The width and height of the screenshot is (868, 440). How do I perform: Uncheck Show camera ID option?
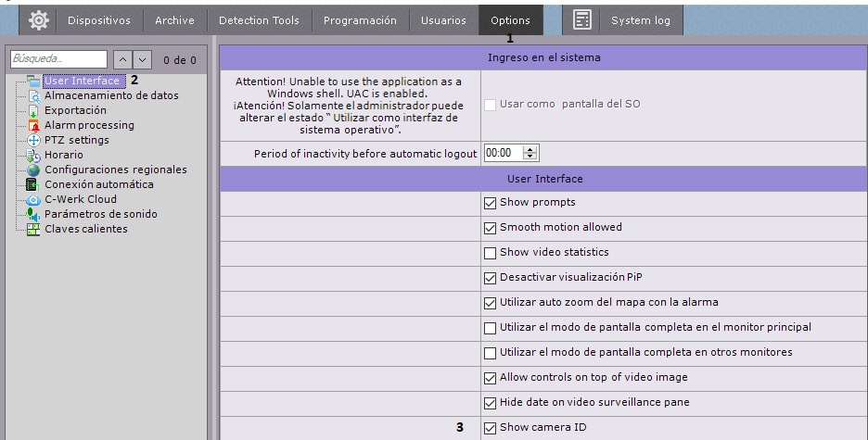[491, 428]
